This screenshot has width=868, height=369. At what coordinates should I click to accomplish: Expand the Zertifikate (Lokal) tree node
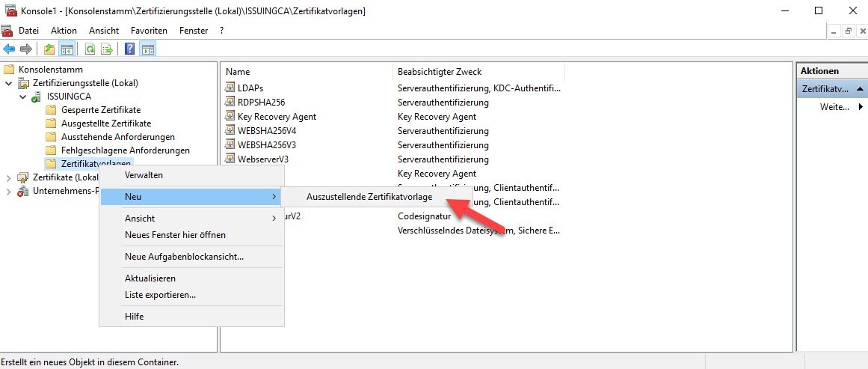[x=9, y=177]
